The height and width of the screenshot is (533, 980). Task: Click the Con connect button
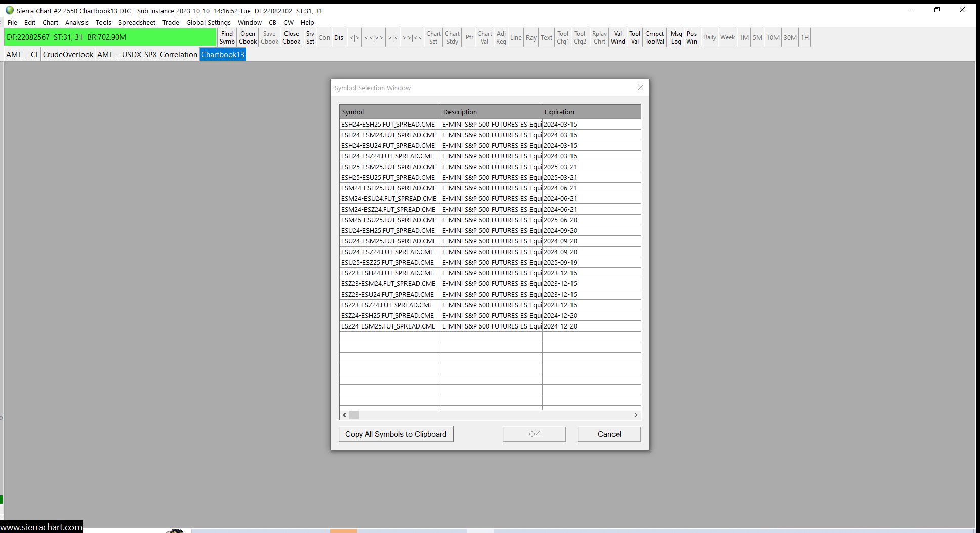pos(324,37)
